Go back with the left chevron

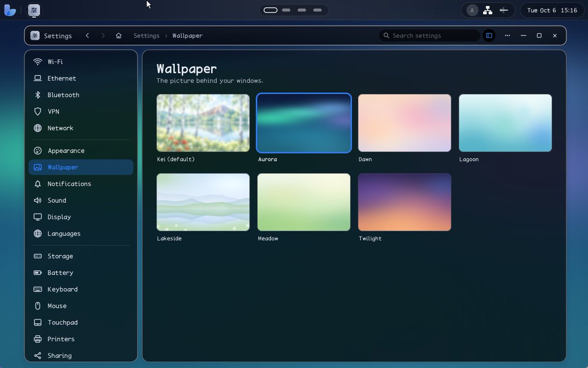click(x=87, y=35)
